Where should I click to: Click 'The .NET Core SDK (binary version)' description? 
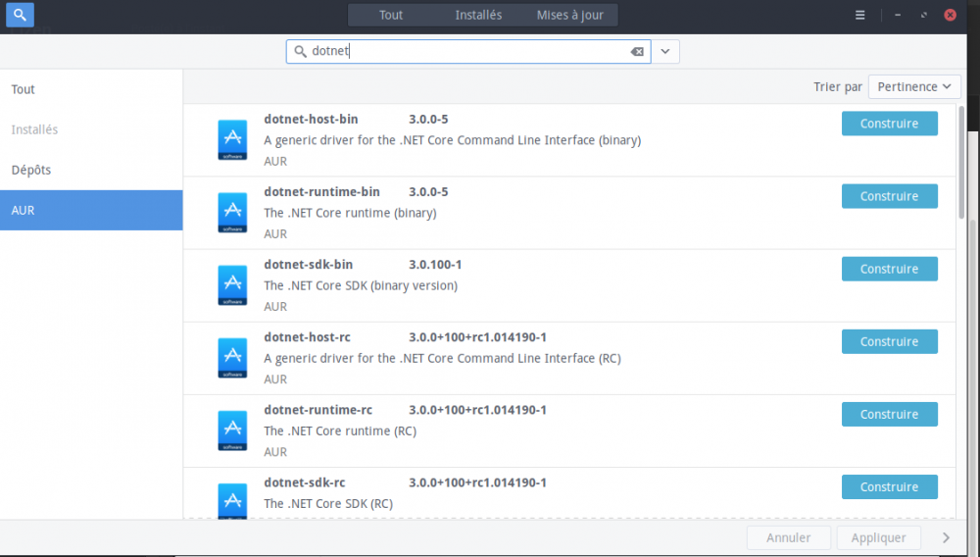coord(361,285)
